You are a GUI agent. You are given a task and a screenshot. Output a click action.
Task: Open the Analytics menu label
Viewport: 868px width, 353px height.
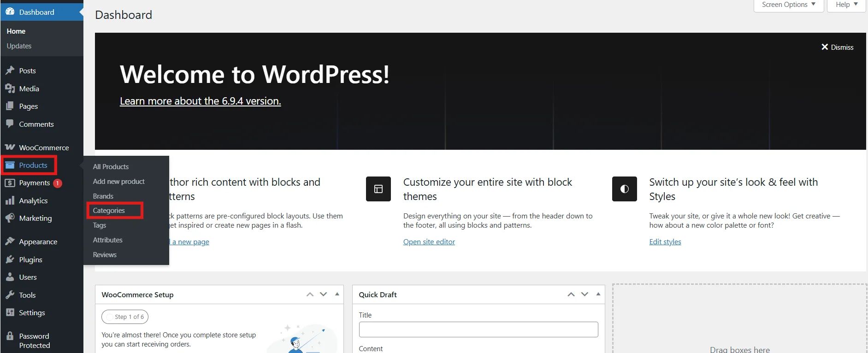33,201
